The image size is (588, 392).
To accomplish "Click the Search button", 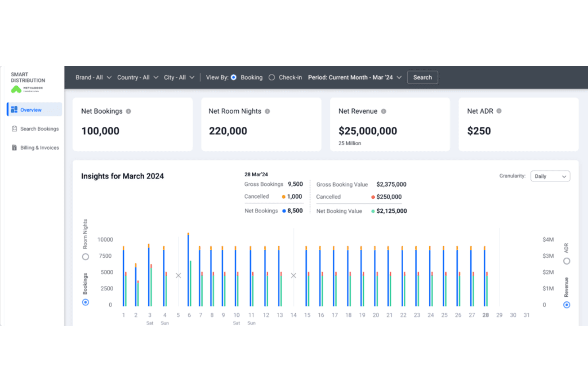I will point(422,77).
